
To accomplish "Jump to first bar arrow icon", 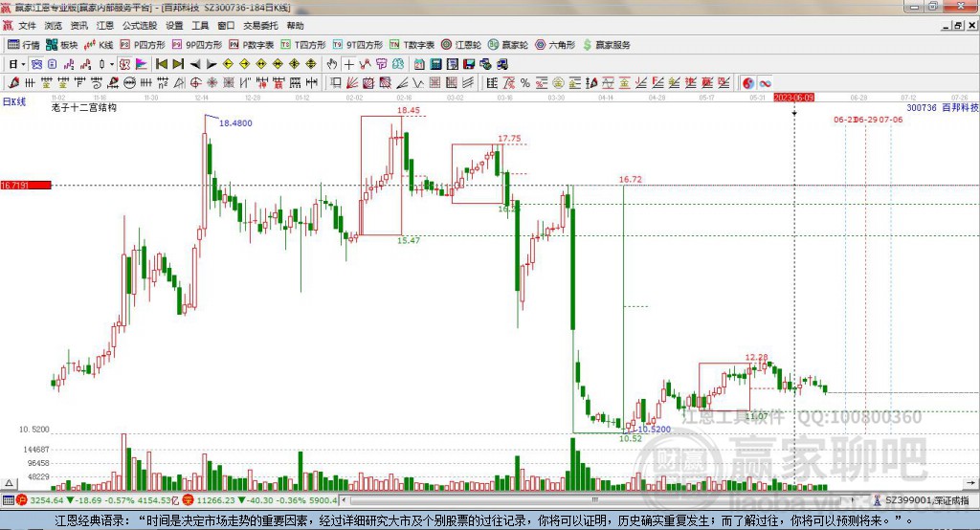I will (162, 64).
